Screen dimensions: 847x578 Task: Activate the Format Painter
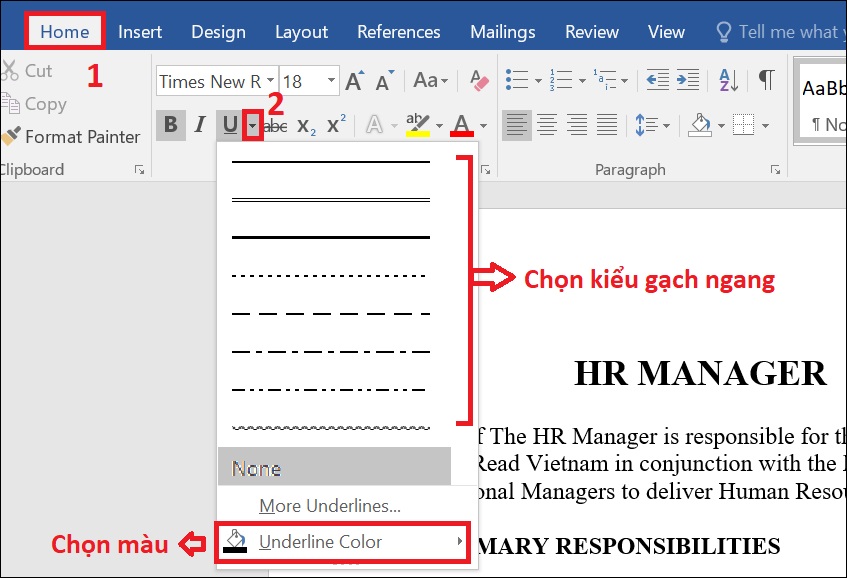click(71, 137)
